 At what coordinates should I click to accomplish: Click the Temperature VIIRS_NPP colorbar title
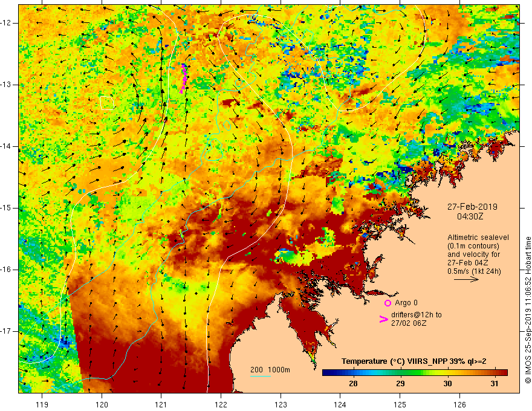[414, 361]
